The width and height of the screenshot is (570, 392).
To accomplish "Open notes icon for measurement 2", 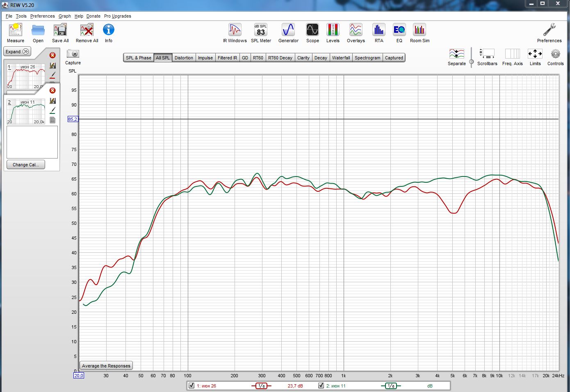I will 52,120.
